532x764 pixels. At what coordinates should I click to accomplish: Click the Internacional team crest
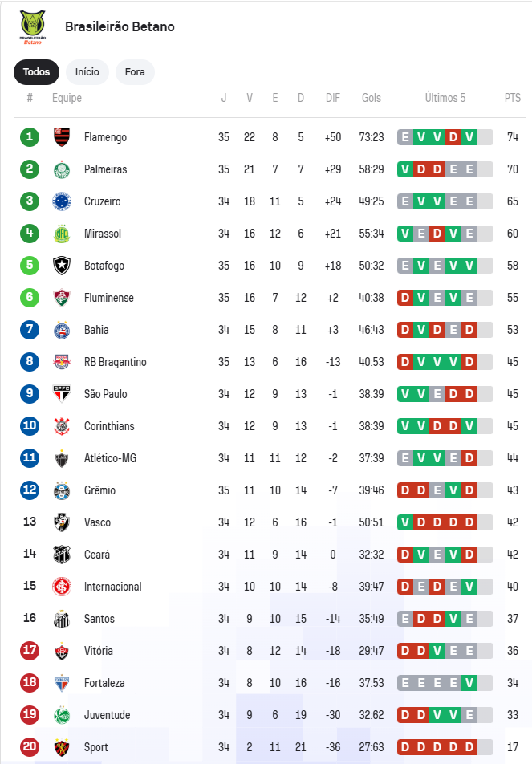(62, 587)
